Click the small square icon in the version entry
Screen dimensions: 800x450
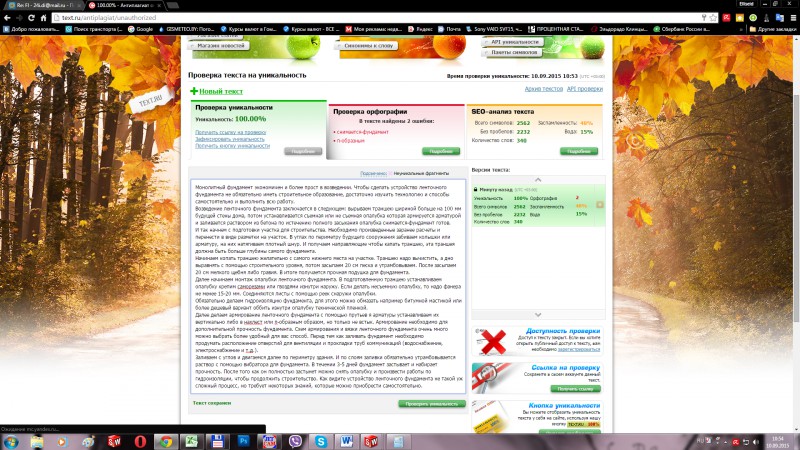600,205
